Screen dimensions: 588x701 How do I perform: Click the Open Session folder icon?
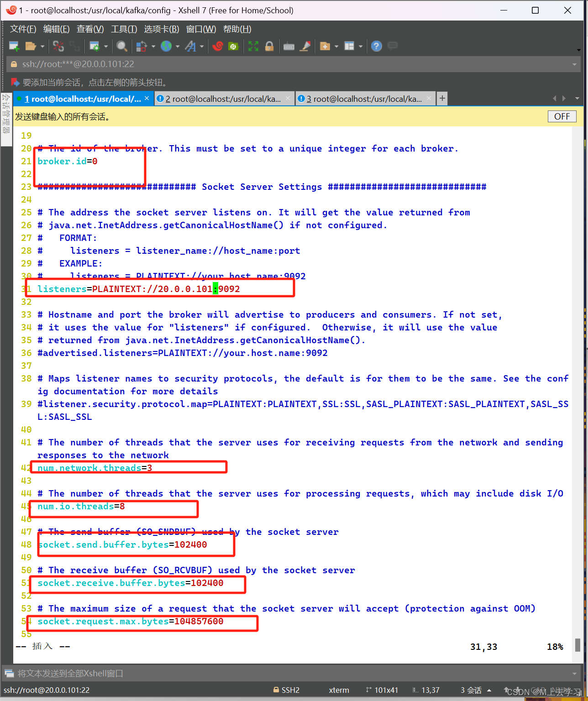[31, 46]
